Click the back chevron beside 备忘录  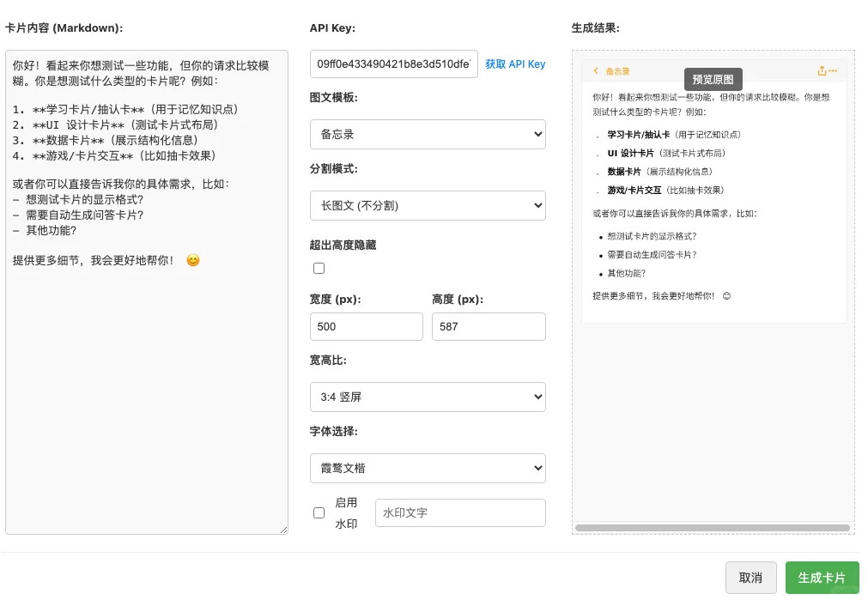(x=596, y=71)
